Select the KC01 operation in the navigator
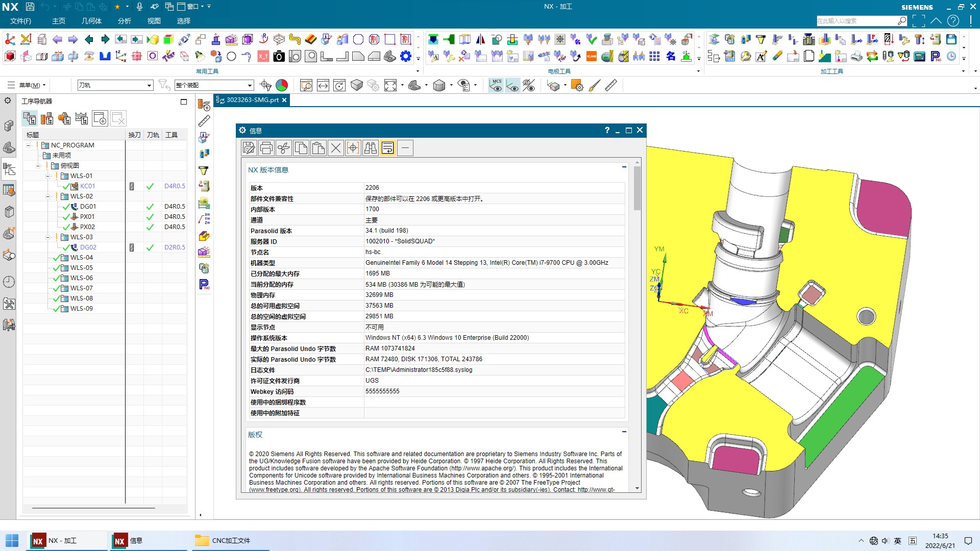 87,186
